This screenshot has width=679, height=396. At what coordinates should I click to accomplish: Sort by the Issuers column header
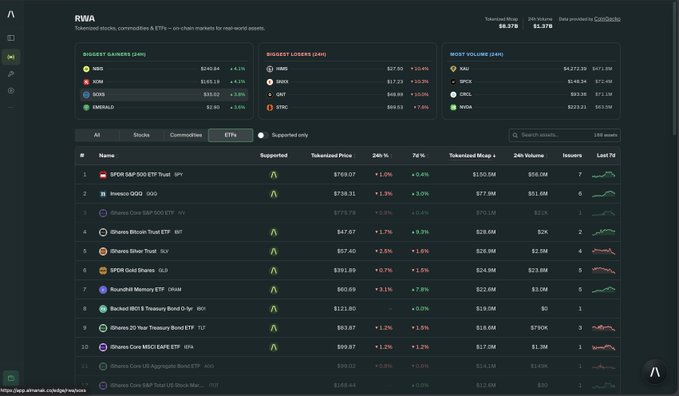[572, 156]
